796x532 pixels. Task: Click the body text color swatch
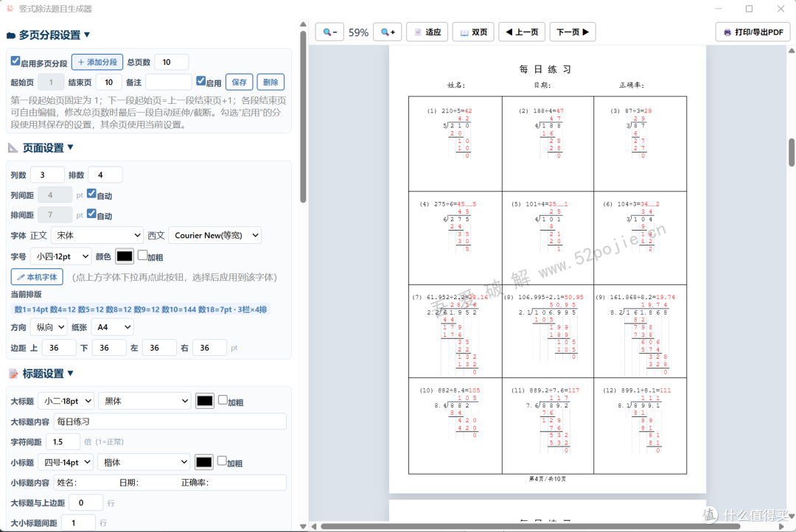pos(125,256)
